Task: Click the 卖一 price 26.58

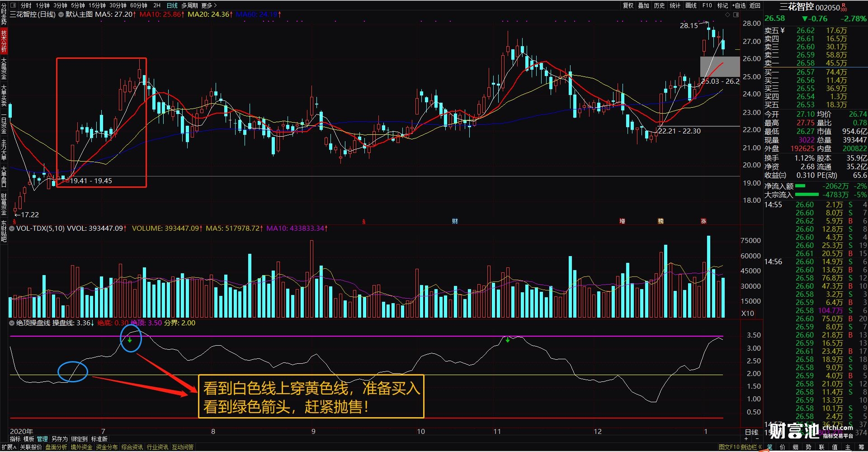Action: point(805,63)
